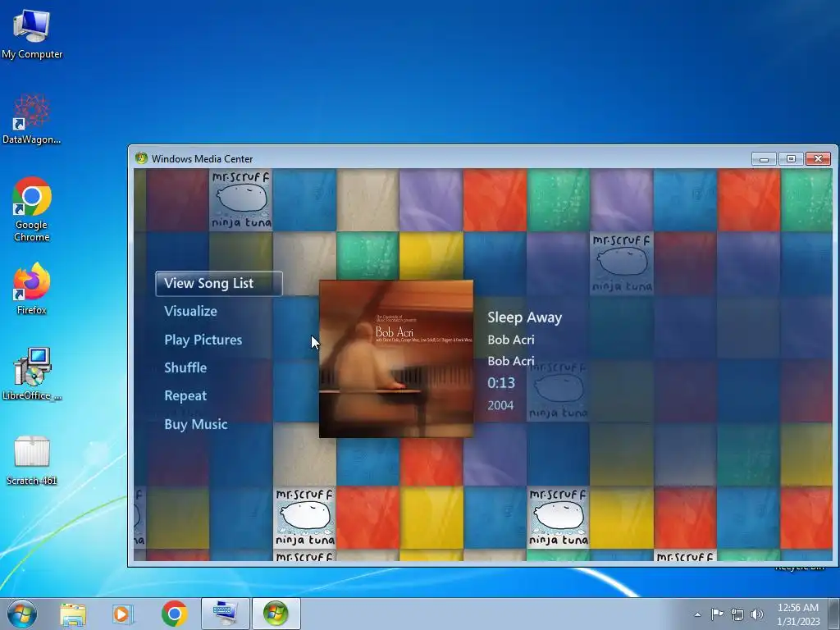
Task: Select the Visualize option
Action: (190, 311)
